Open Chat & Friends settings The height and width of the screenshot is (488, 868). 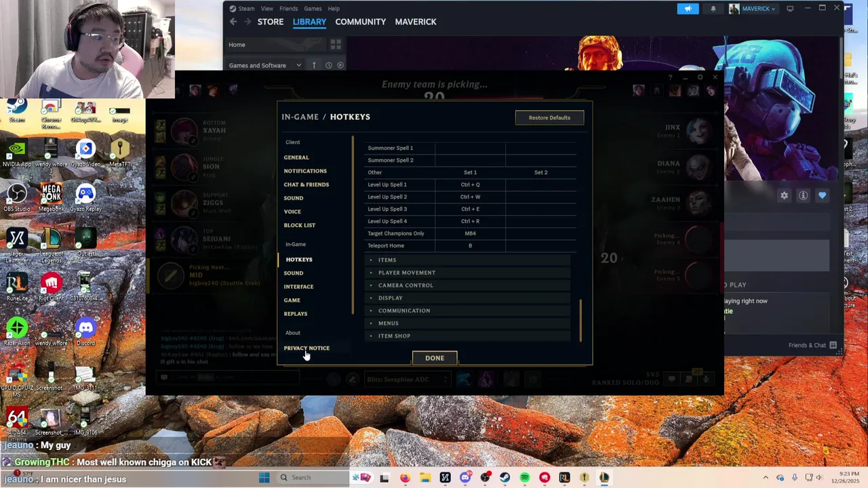coord(307,184)
